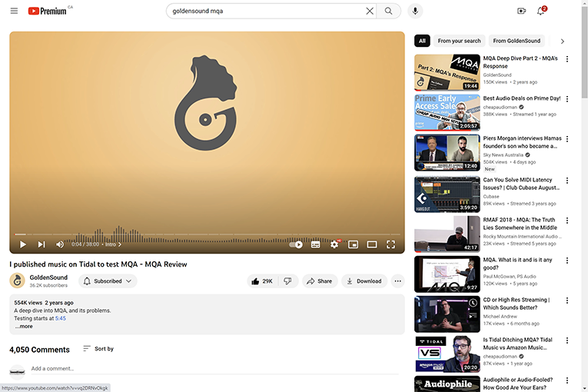
Task: Open the hamburger guide menu
Action: (14, 11)
